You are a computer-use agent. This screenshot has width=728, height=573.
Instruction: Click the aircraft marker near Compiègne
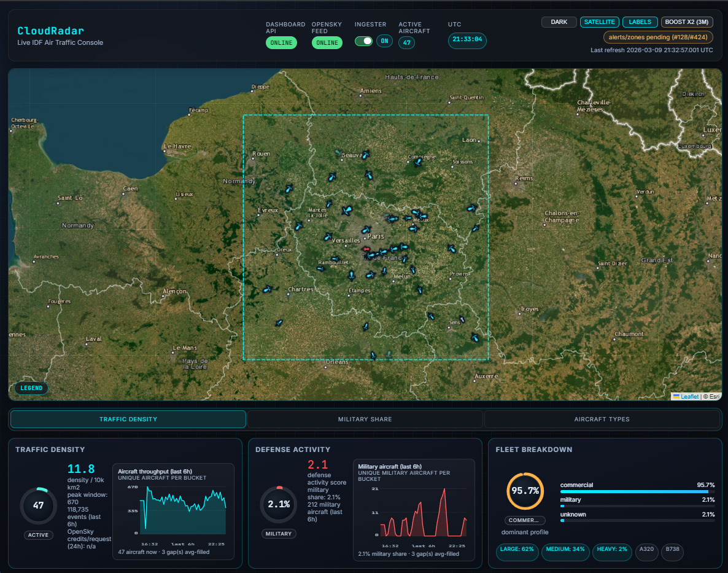(417, 161)
